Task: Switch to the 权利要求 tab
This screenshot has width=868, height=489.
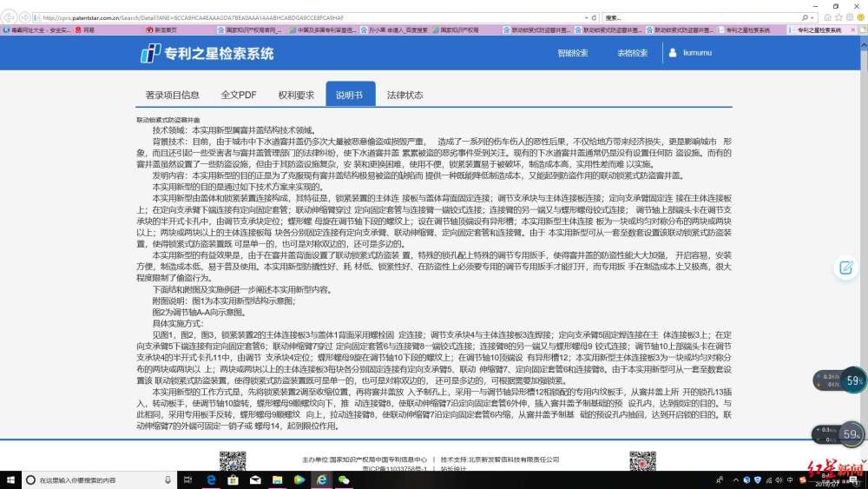Action: click(x=296, y=95)
